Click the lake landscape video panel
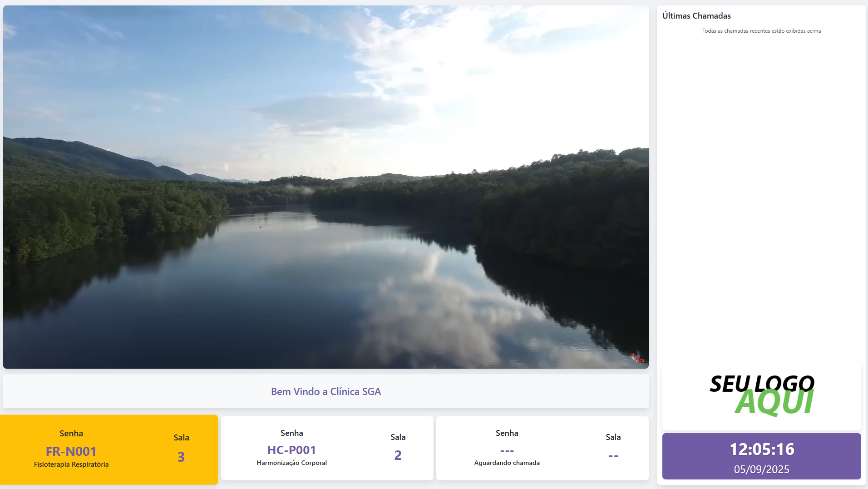Image resolution: width=868 pixels, height=489 pixels. tap(325, 187)
